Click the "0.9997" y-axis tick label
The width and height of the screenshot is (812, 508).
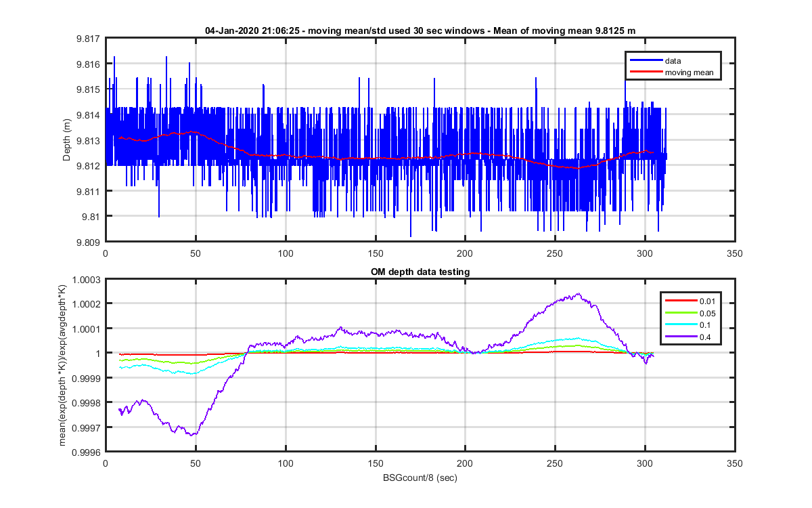click(87, 427)
